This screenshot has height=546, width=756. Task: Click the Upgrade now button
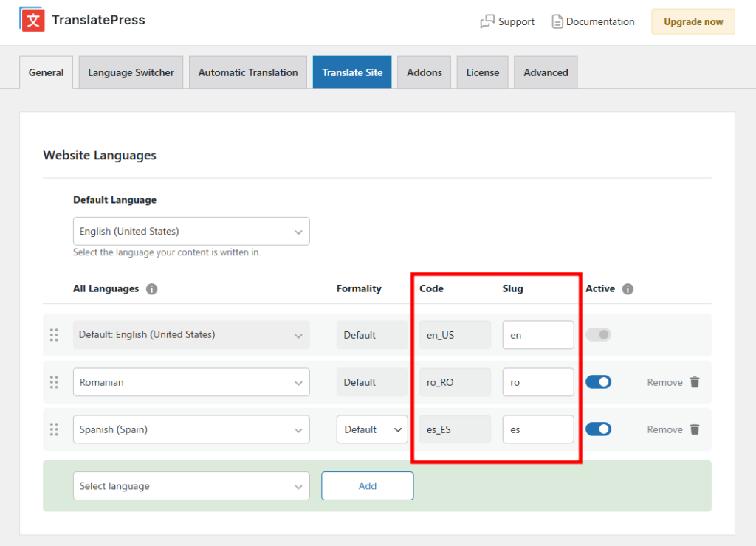click(x=693, y=21)
